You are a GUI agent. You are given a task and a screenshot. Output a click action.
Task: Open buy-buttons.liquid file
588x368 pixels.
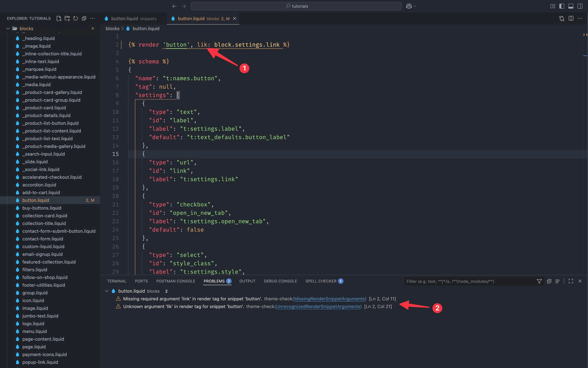click(x=42, y=208)
